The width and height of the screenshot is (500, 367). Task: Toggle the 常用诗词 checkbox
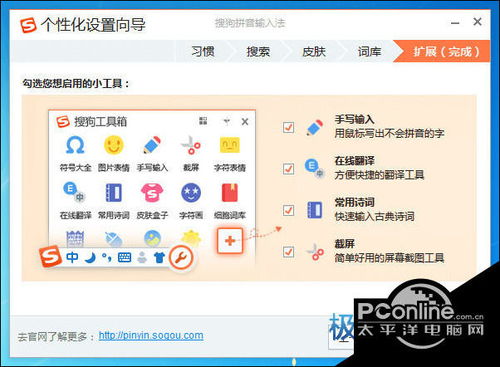pos(288,210)
